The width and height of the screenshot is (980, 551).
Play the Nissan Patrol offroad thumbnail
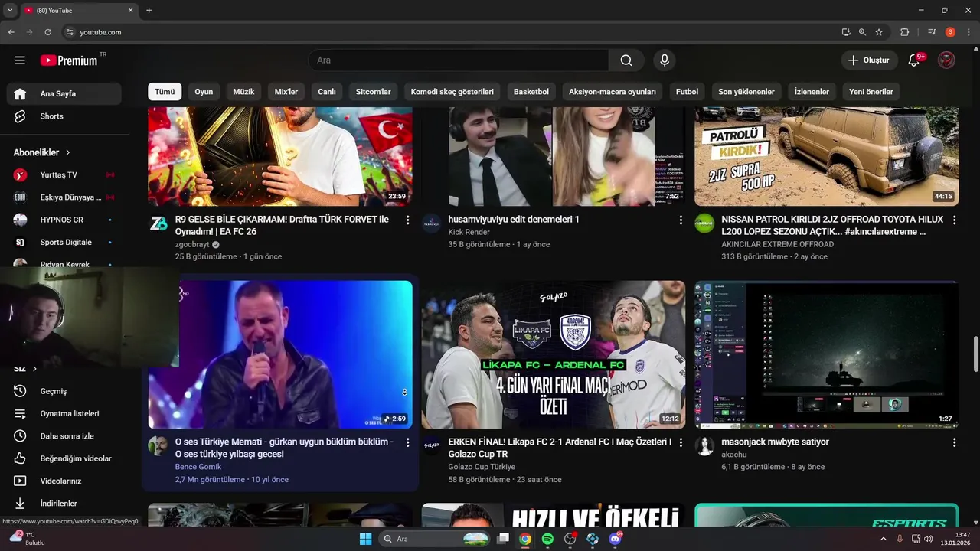point(827,157)
